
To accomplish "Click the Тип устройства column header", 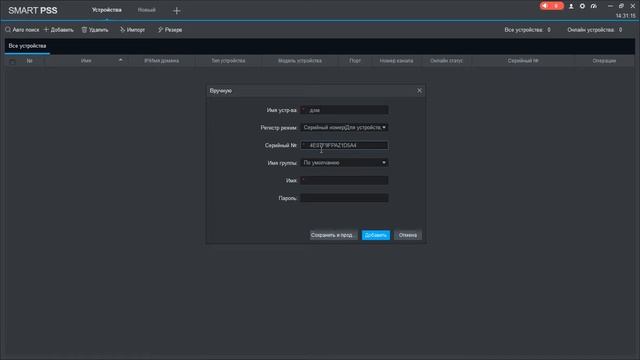I will [228, 61].
